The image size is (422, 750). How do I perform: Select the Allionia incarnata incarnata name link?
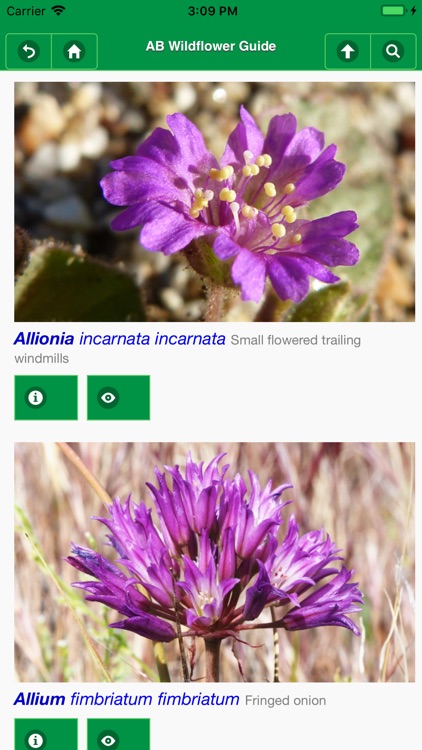[120, 339]
